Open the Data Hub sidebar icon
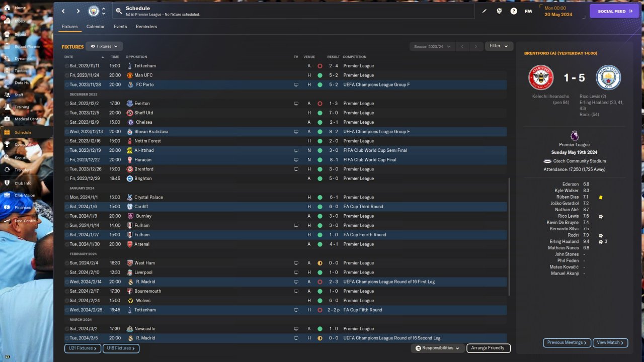 [x=7, y=83]
